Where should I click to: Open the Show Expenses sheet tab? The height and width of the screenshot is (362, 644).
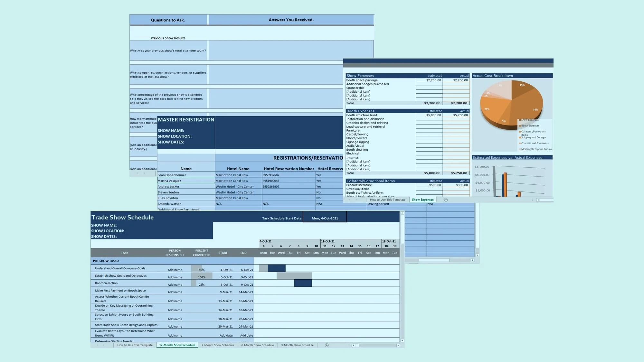coord(422,200)
